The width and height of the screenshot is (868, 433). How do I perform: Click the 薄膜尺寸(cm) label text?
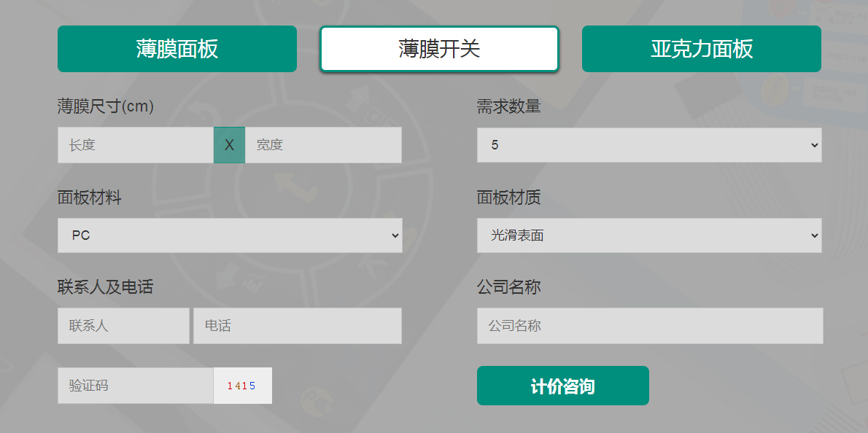[106, 106]
